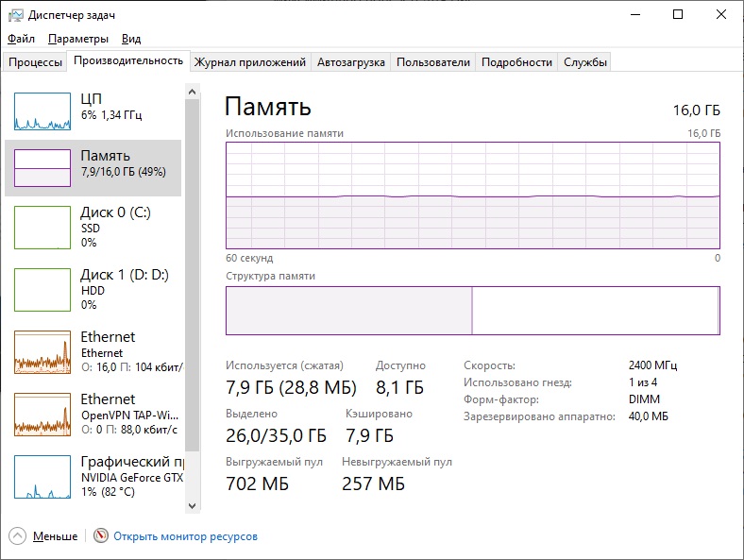Open the NVIDIA GeForce GPU graph
This screenshot has height=560, width=744.
[42, 477]
